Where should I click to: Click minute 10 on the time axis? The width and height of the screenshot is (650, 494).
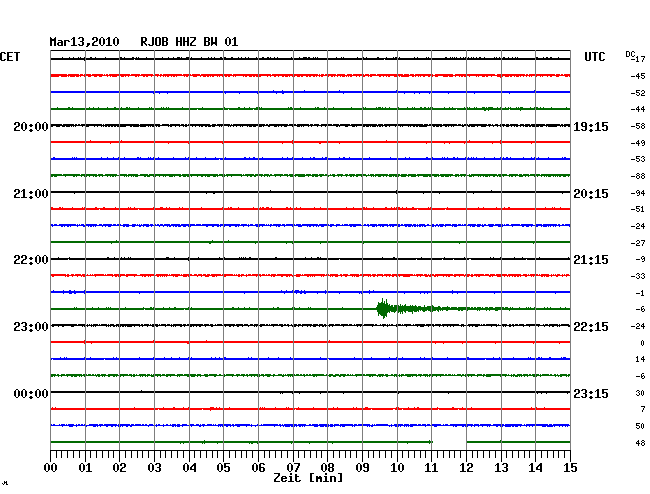pos(397,467)
